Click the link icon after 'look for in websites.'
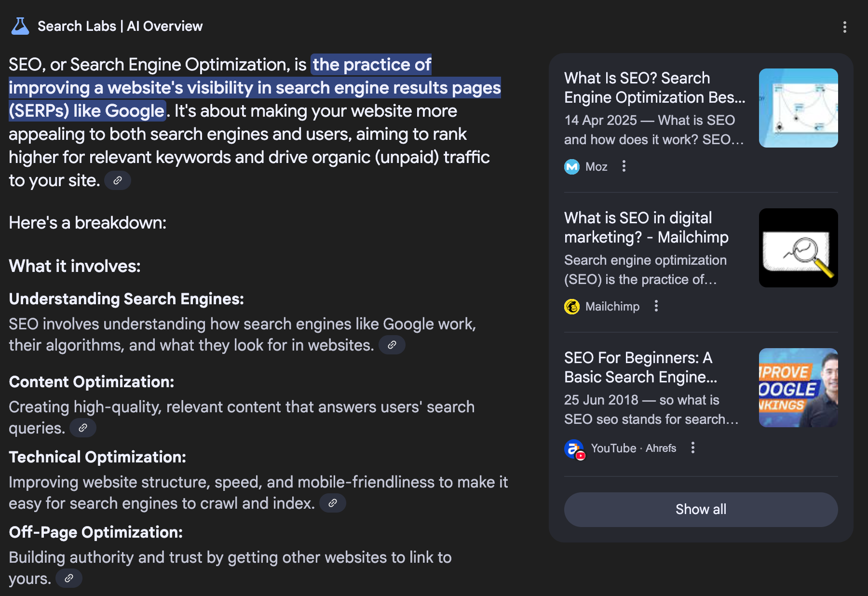This screenshot has width=868, height=596. tap(392, 345)
